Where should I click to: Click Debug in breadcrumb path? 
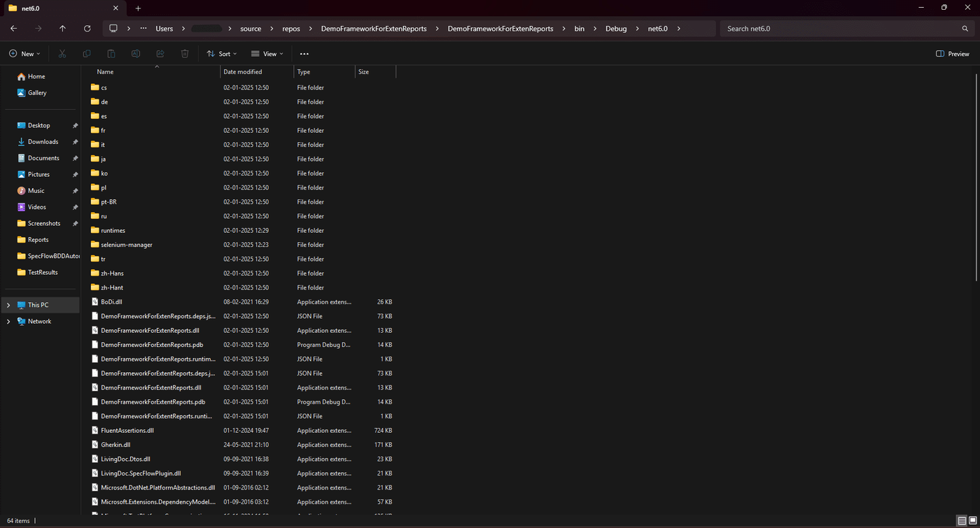pyautogui.click(x=616, y=29)
